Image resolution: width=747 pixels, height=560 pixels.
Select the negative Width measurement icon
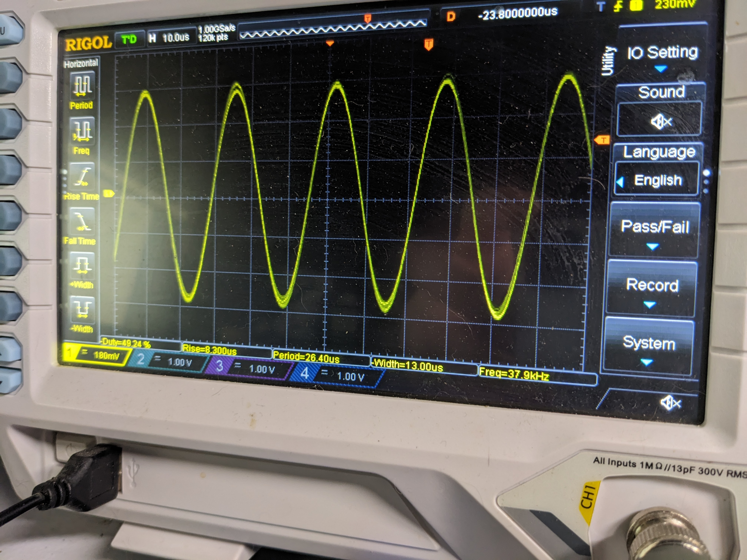point(82,309)
